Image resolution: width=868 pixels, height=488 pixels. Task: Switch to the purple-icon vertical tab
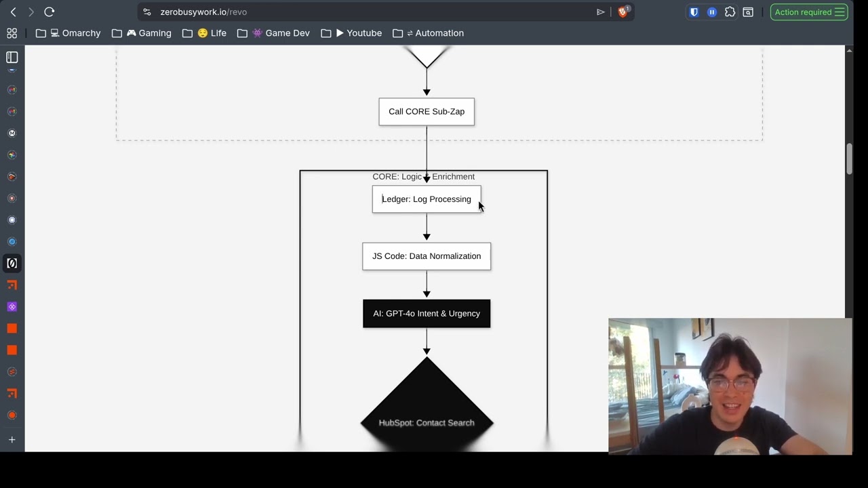[x=12, y=307]
